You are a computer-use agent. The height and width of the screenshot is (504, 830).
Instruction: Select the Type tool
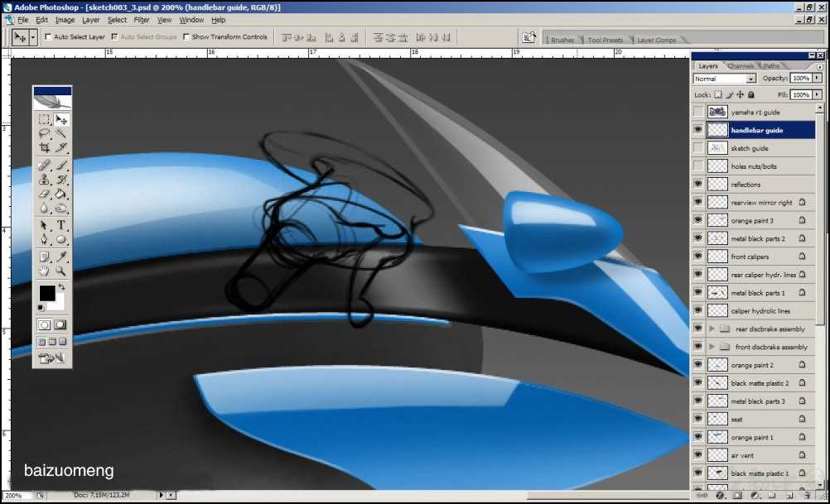click(60, 225)
